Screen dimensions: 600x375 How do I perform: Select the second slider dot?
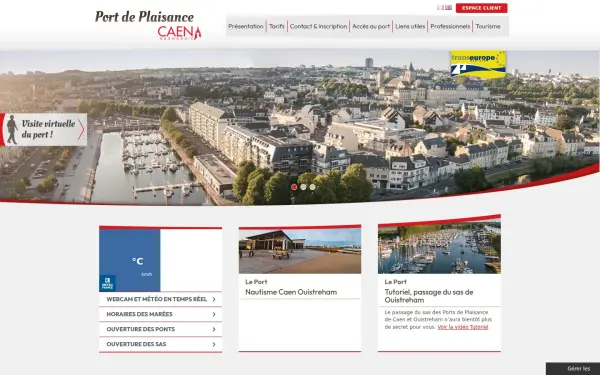[x=303, y=187]
